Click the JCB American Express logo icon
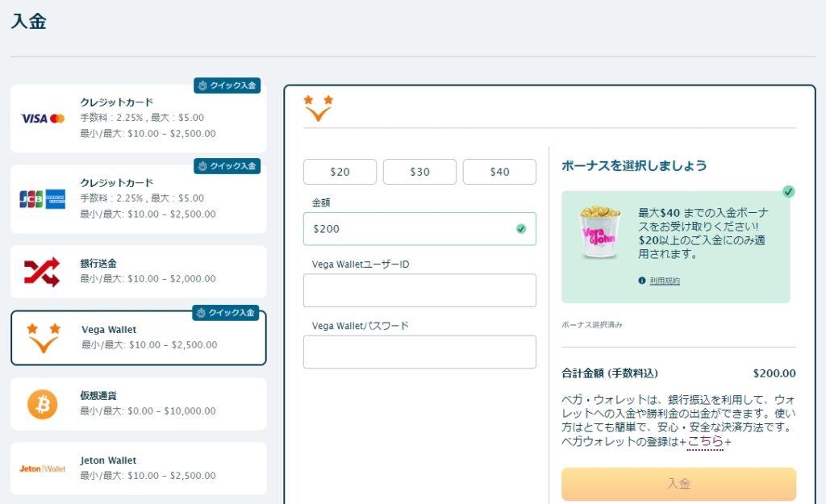Viewport: 826px width, 504px height. pos(43,199)
